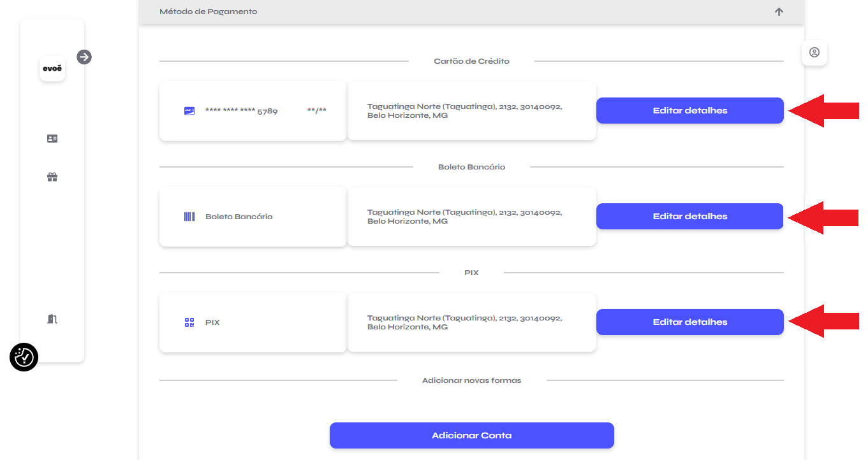Screen dimensions: 868x460
Task: Select the PIX address card
Action: pyautogui.click(x=471, y=322)
